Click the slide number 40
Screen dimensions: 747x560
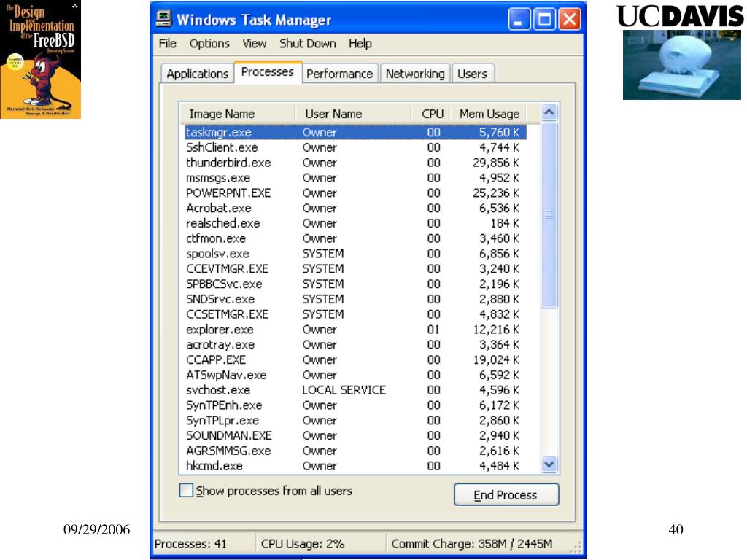point(676,529)
